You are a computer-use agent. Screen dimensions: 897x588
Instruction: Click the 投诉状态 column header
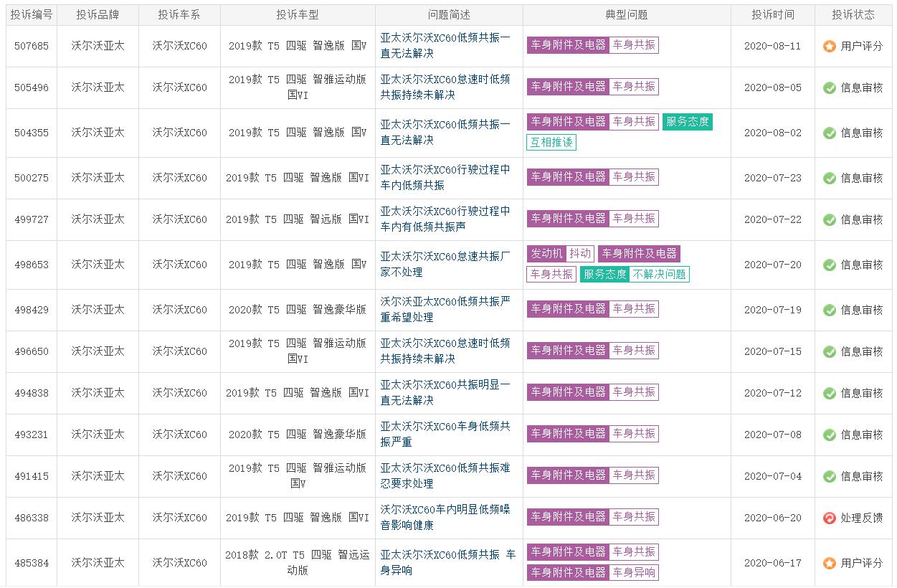853,15
